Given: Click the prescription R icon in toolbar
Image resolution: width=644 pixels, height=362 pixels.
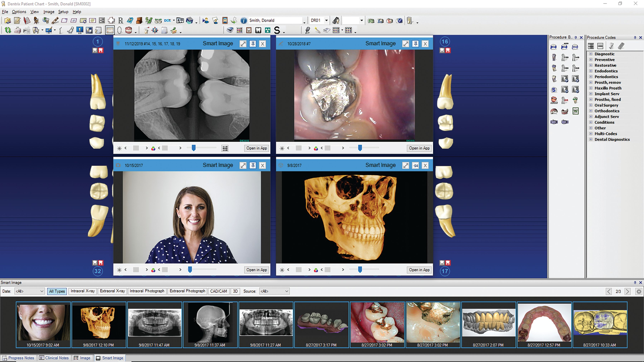Looking at the screenshot, I should coord(121,21).
